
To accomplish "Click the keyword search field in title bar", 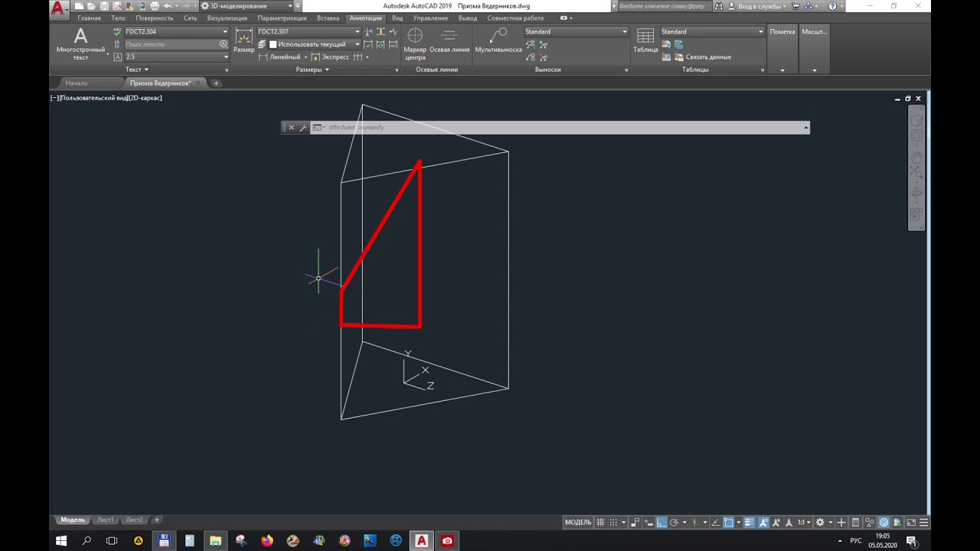I will pos(663,6).
